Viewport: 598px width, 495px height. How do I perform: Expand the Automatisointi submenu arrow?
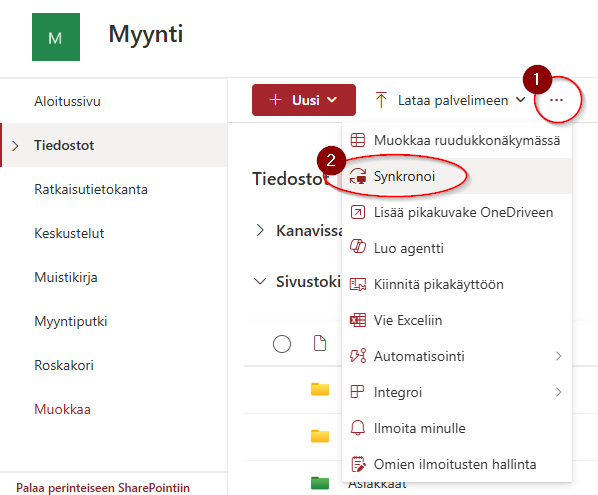(x=558, y=356)
